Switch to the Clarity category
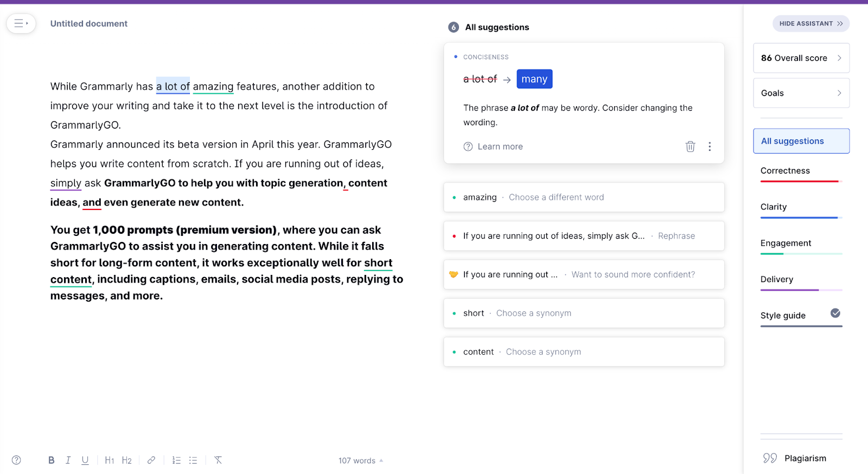The width and height of the screenshot is (868, 474). tap(774, 207)
